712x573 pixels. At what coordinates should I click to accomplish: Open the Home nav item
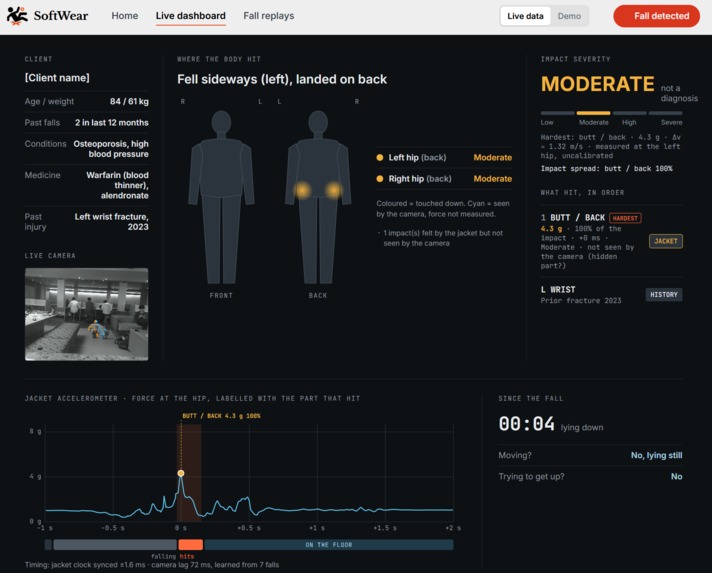coord(124,16)
